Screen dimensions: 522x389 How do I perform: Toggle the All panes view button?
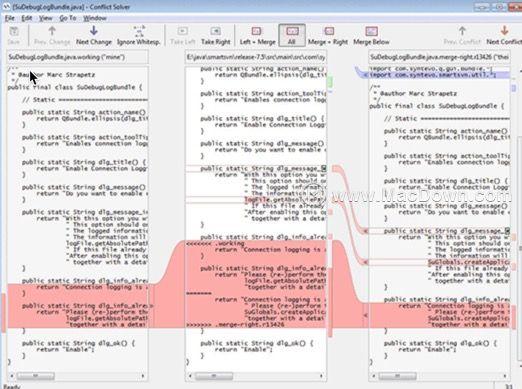[292, 35]
